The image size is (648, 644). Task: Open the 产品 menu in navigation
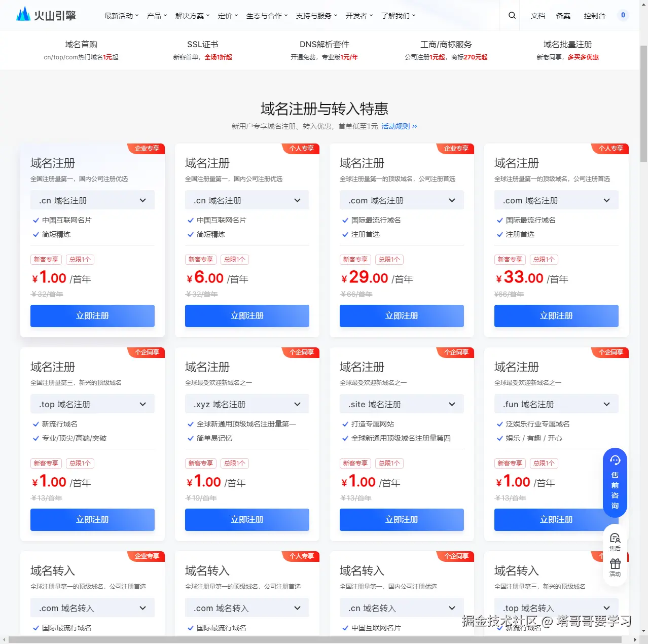coord(157,16)
